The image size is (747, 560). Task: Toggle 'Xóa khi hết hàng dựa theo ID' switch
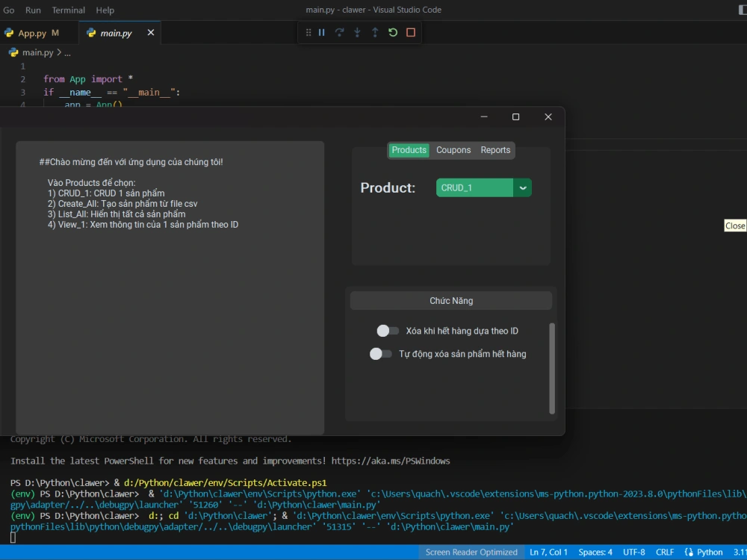[387, 331]
